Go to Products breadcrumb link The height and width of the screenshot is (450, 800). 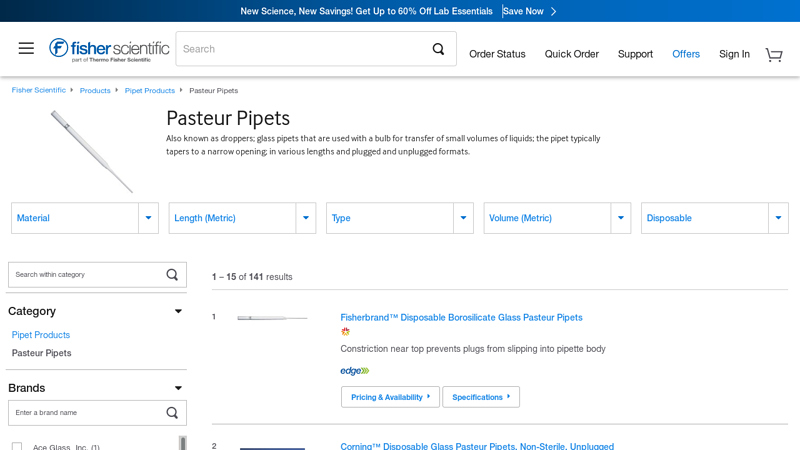coord(95,90)
